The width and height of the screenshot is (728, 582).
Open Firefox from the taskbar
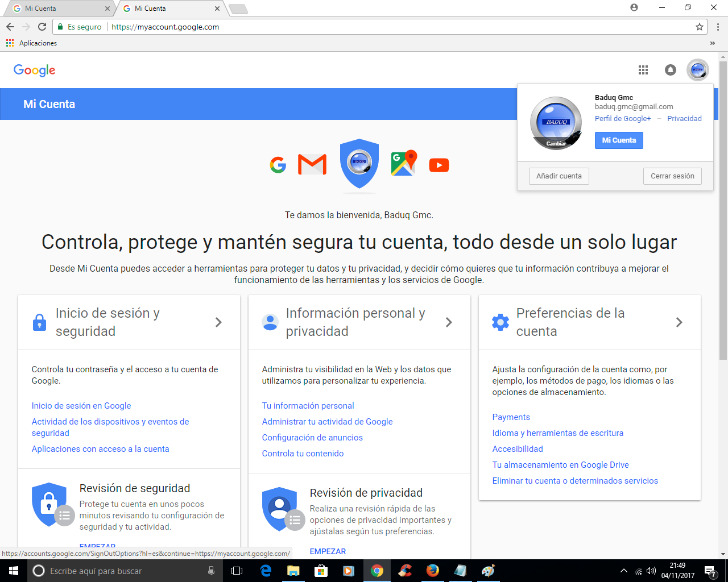tap(433, 571)
